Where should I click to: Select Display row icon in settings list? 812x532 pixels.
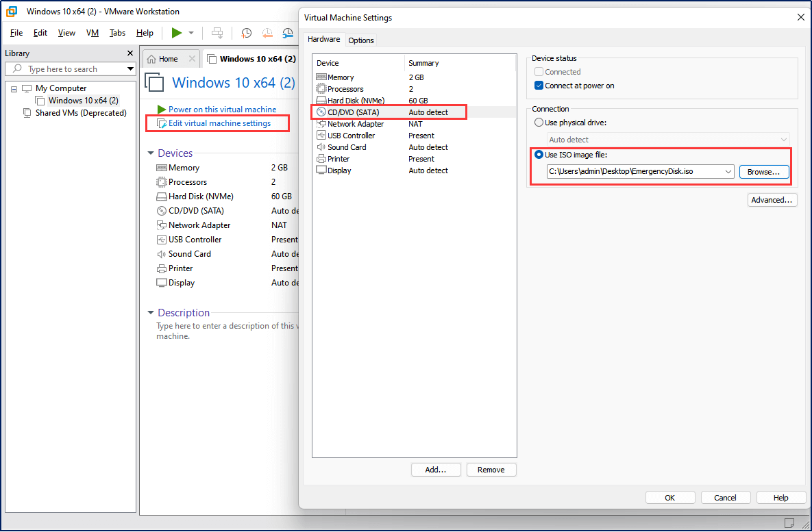(x=321, y=170)
